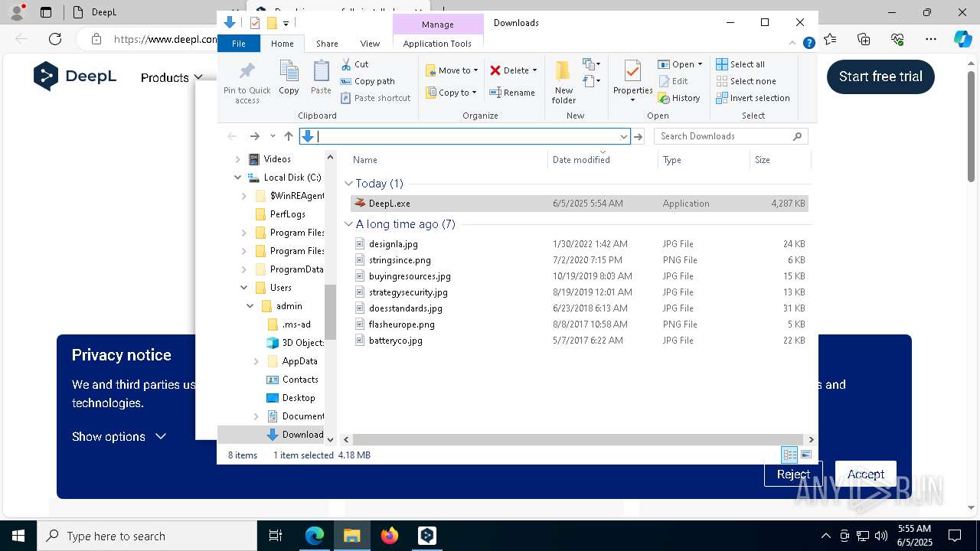Expand the AppData tree node
The image size is (980, 551).
(x=256, y=361)
